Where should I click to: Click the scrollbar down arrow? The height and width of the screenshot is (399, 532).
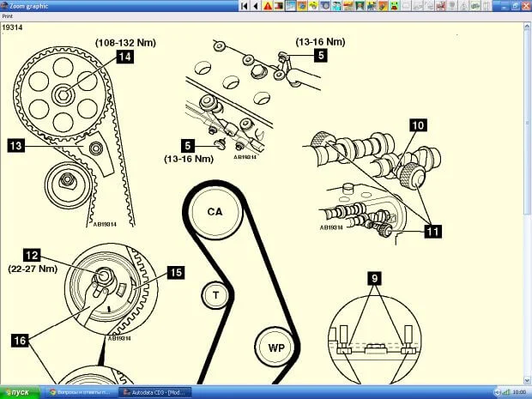tap(528, 380)
